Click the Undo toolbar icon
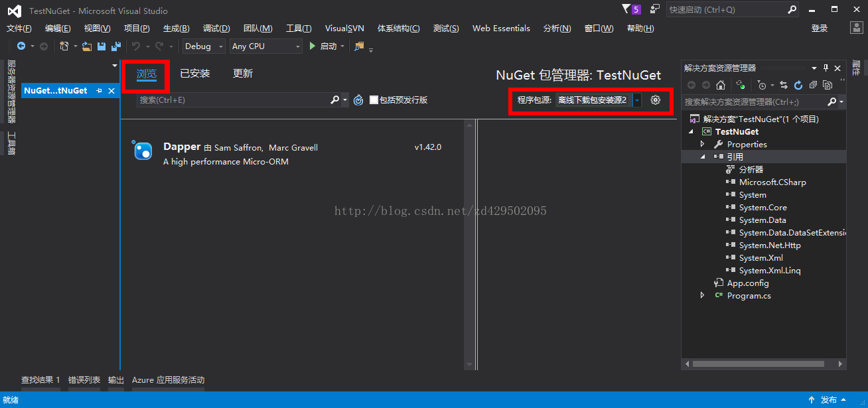 point(135,46)
